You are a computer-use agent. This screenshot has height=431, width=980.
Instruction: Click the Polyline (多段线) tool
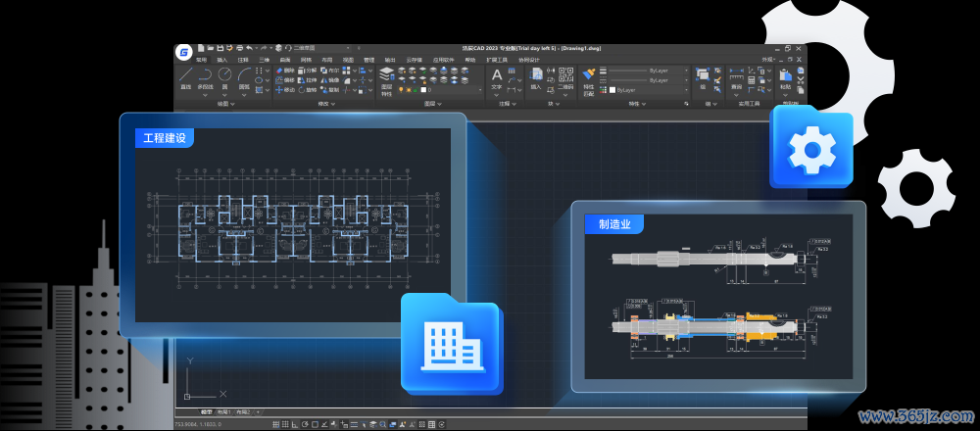point(205,76)
